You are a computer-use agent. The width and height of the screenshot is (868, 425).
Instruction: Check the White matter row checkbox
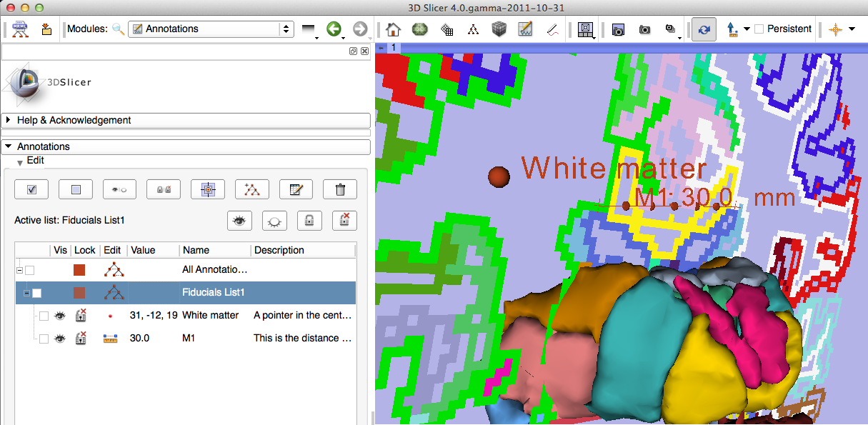(44, 316)
